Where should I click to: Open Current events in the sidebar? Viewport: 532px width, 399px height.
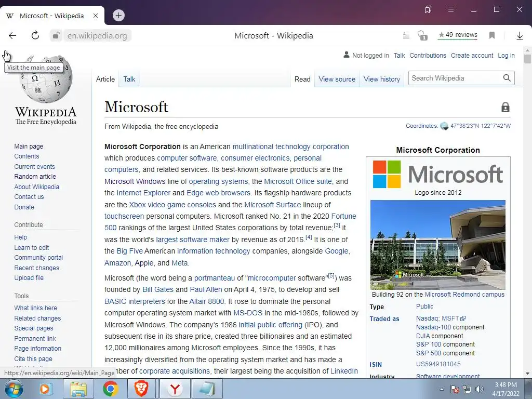35,167
